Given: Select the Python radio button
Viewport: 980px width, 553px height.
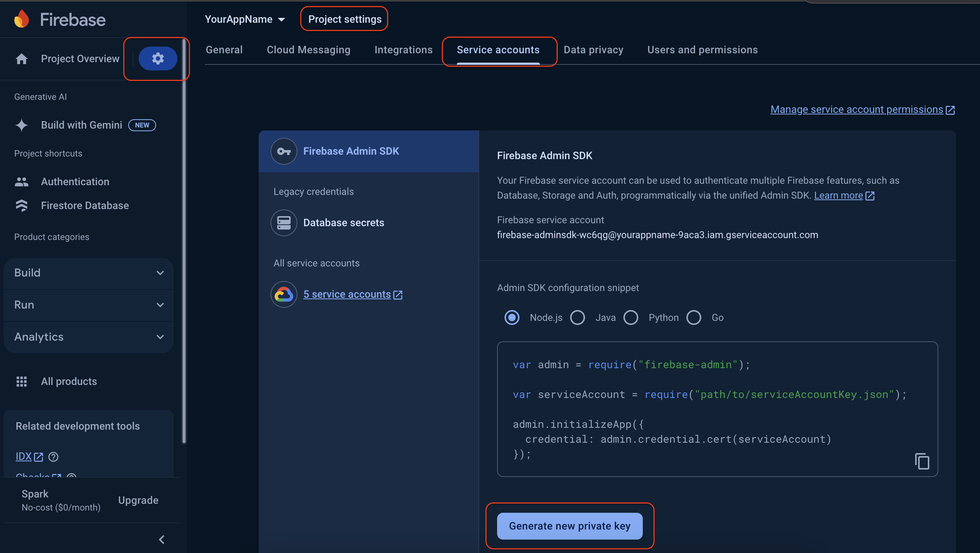Looking at the screenshot, I should click(631, 317).
